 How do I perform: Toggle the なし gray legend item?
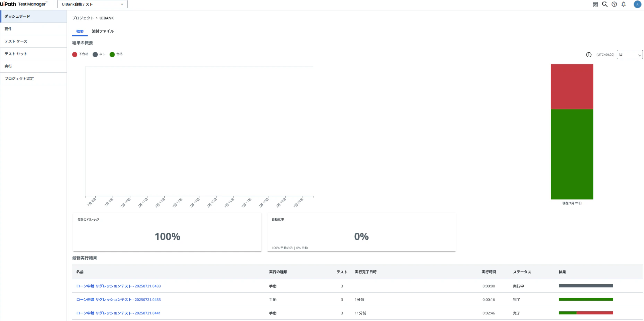pos(99,54)
